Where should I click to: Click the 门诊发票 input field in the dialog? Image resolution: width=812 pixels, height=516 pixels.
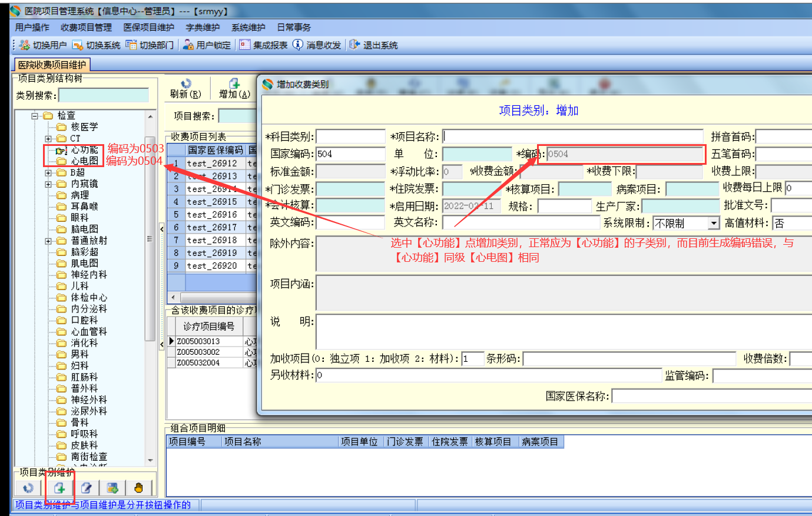[350, 189]
